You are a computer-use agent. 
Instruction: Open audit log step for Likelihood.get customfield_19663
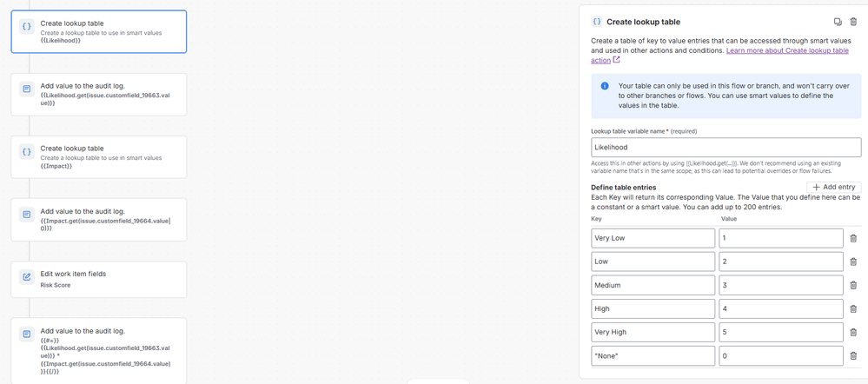[x=99, y=95]
